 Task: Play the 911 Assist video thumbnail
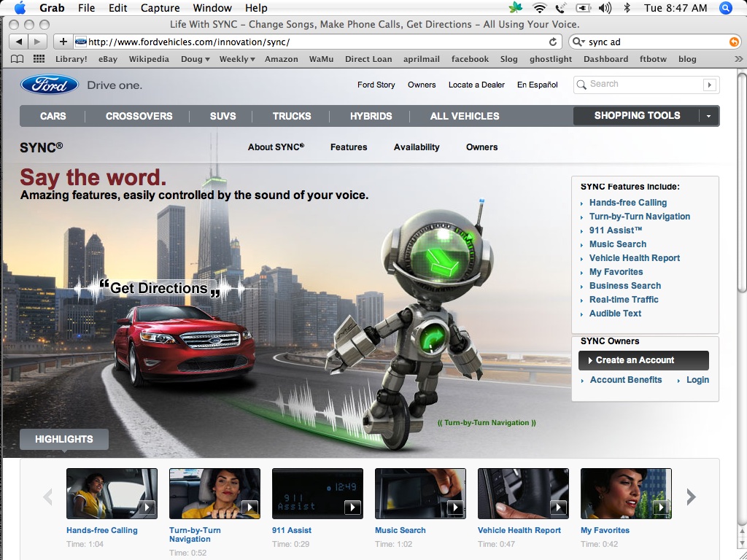(317, 494)
